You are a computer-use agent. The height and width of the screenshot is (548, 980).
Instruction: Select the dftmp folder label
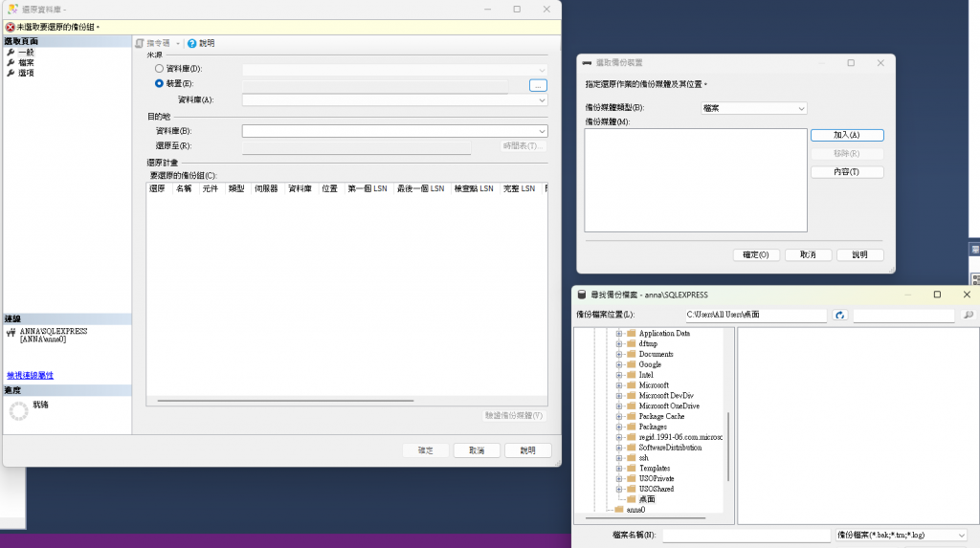[648, 343]
